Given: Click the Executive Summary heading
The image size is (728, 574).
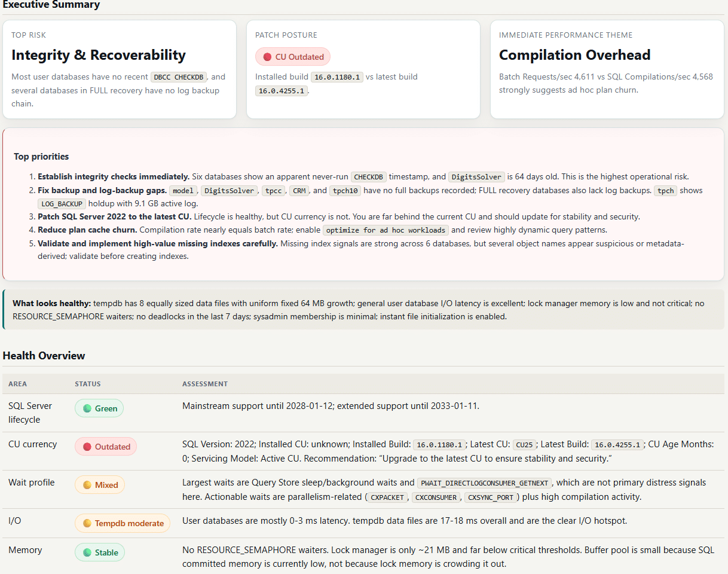Looking at the screenshot, I should click(51, 5).
